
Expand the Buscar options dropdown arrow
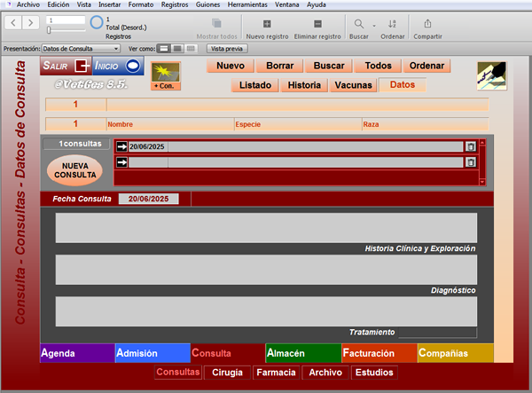(x=374, y=26)
